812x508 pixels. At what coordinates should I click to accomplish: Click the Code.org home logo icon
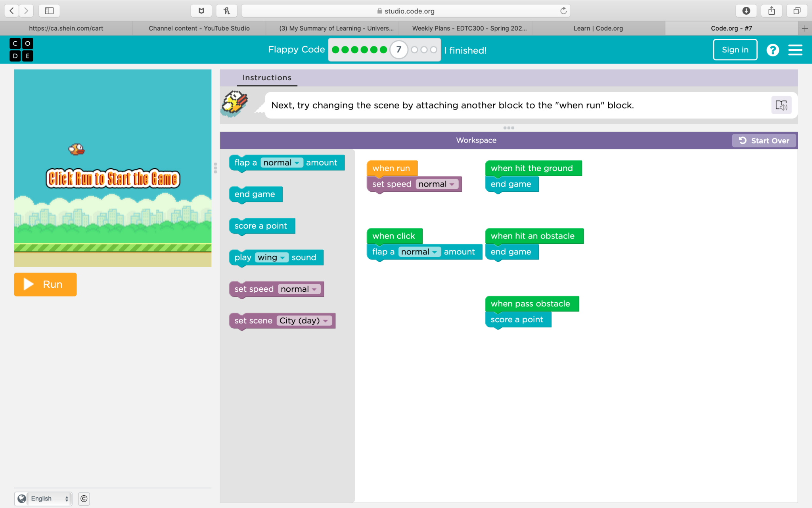(x=21, y=50)
